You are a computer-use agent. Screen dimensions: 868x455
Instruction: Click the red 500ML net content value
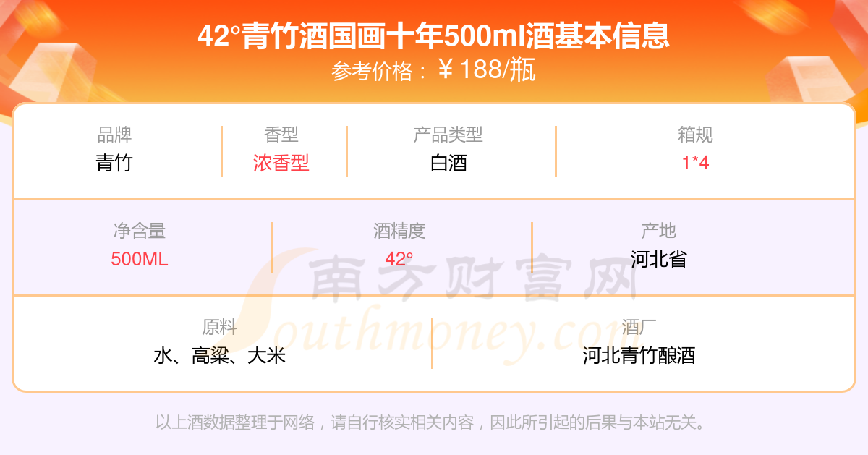(140, 259)
